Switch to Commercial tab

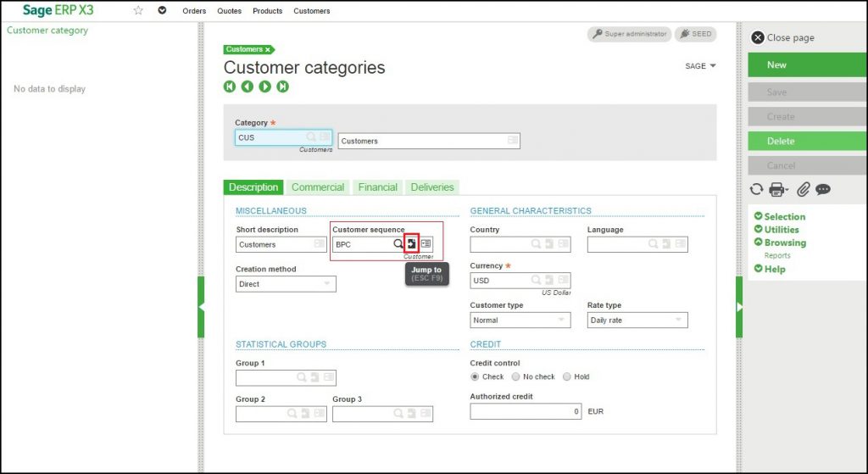[x=318, y=187]
